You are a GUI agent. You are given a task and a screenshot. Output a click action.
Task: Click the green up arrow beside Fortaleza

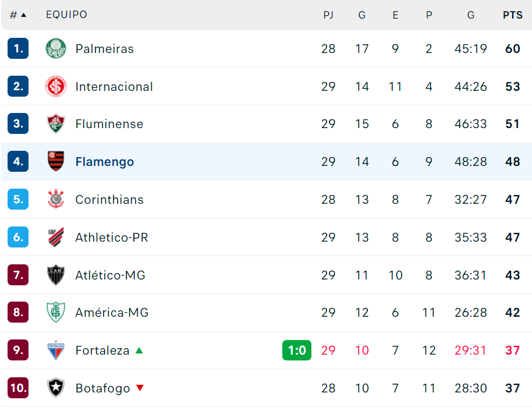pyautogui.click(x=139, y=351)
